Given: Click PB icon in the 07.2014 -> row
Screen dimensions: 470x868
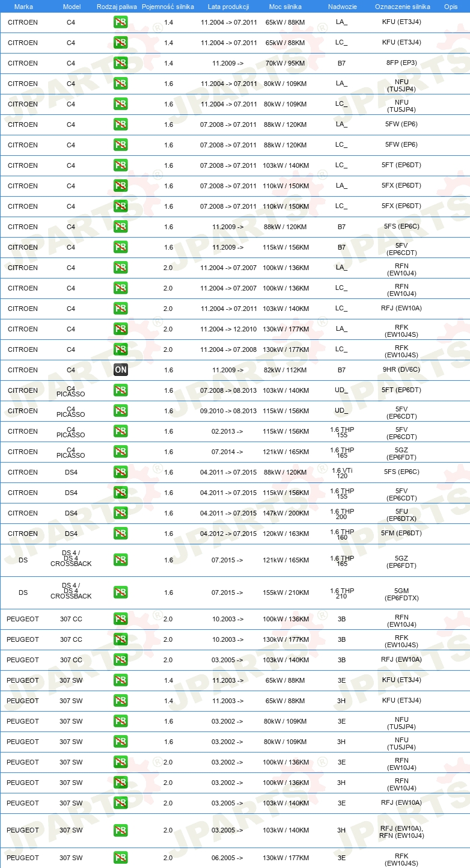Looking at the screenshot, I should click(x=120, y=452).
